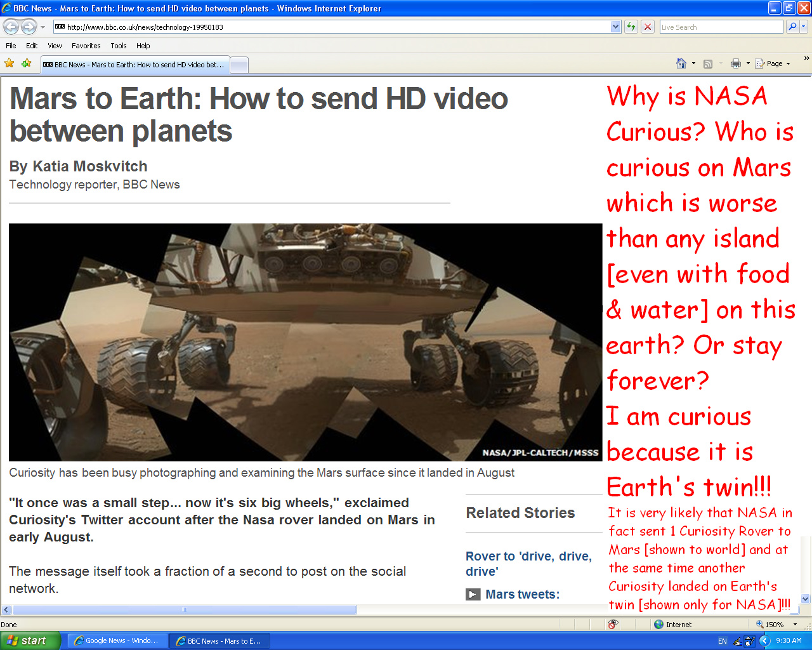Viewport: 812px width, 650px height.
Task: Run search with the magnifier button
Action: [792, 27]
